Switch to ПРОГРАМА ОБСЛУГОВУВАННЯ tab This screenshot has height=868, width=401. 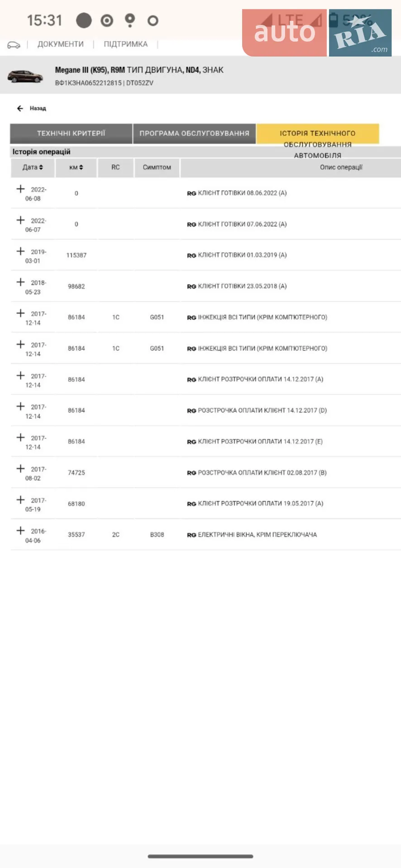pos(194,133)
